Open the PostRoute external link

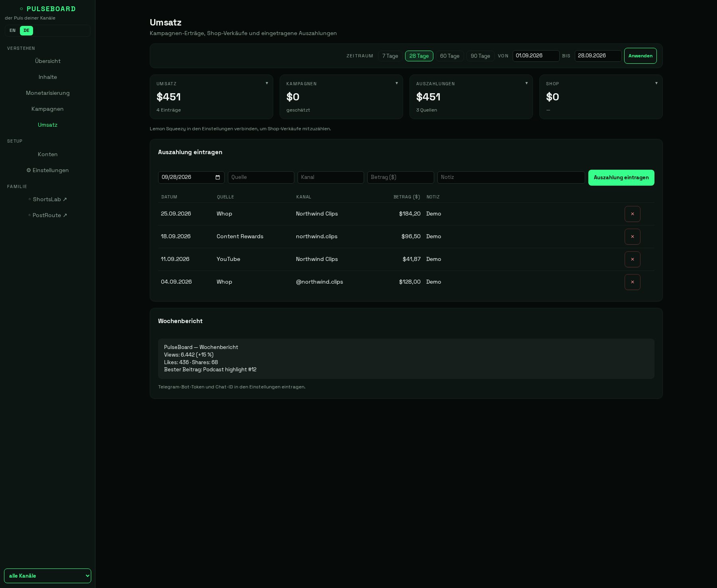coord(48,215)
